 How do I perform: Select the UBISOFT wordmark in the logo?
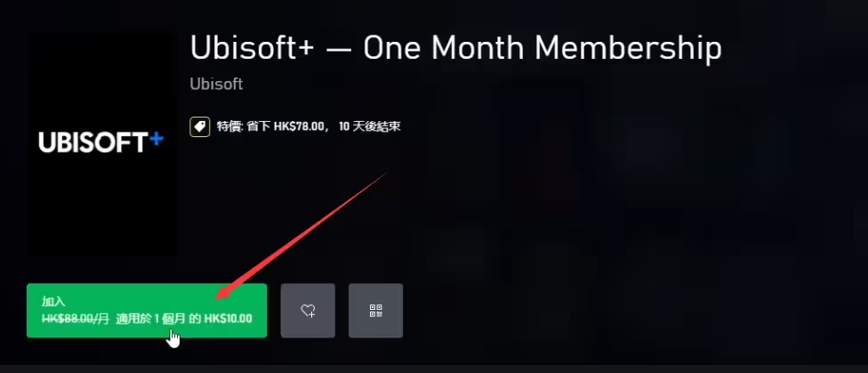93,142
